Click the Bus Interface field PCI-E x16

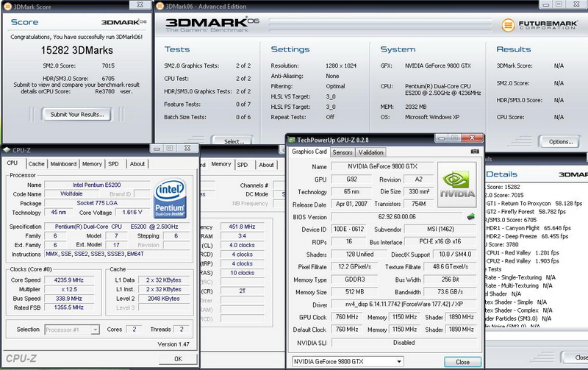[x=440, y=241]
